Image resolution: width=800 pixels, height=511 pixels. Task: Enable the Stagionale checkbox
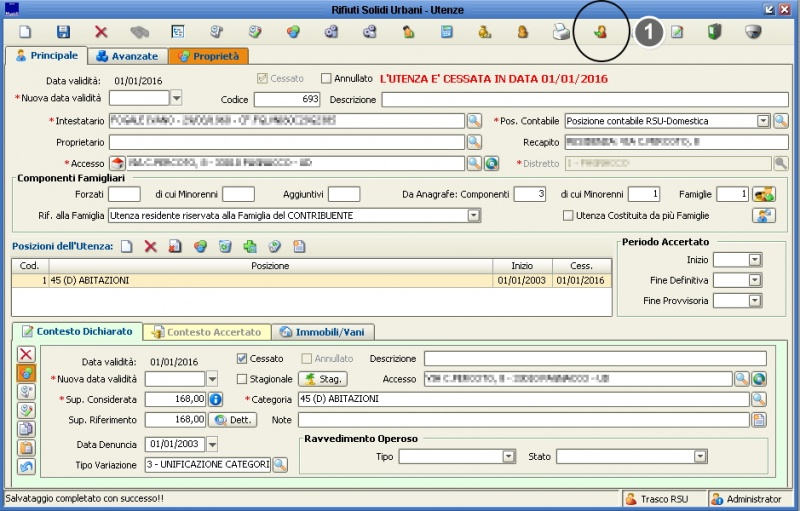pos(242,379)
